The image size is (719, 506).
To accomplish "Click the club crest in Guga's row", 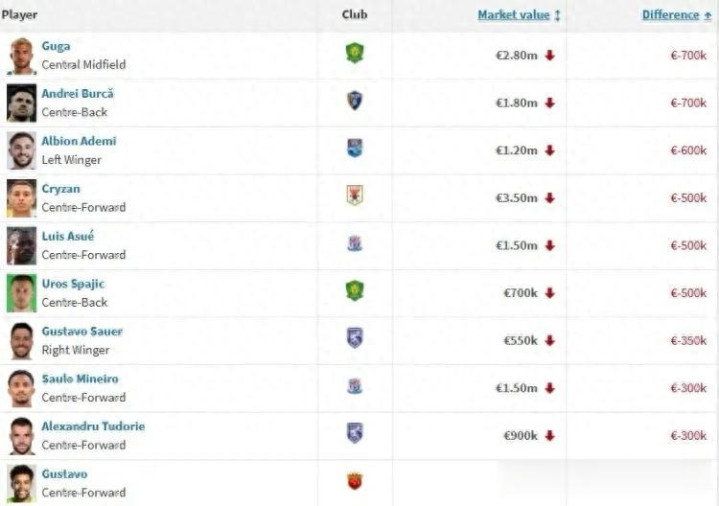I will 354,54.
